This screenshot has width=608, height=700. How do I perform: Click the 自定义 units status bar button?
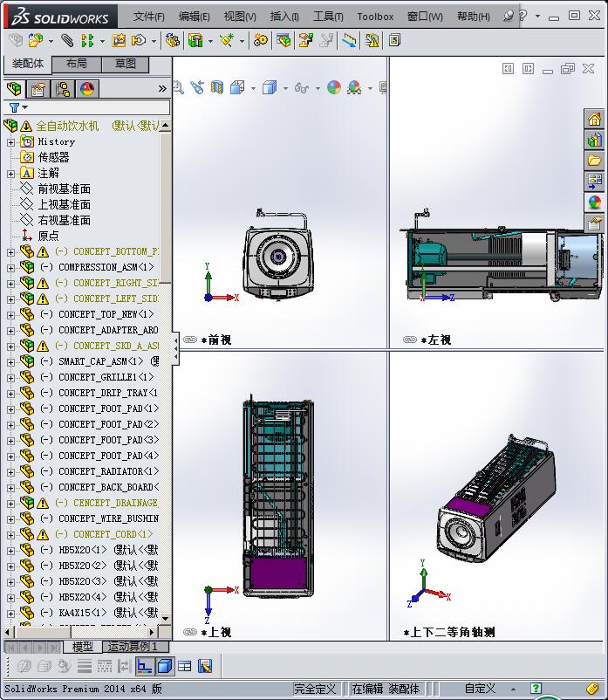point(480,689)
